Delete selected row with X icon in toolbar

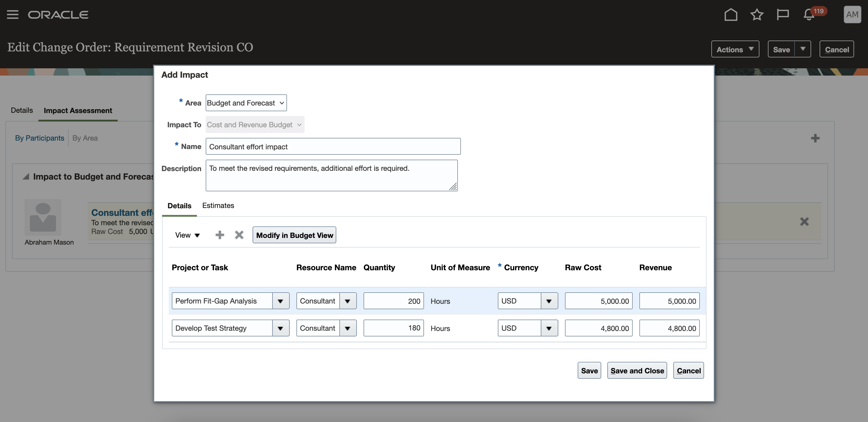(x=239, y=235)
